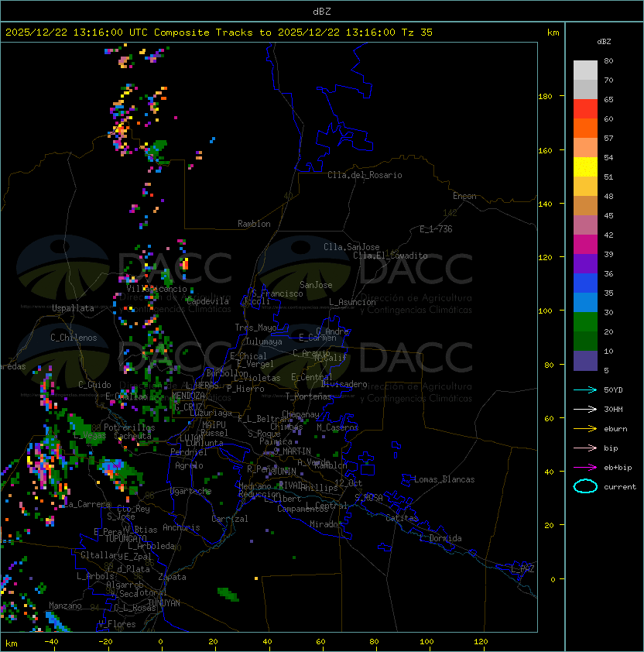Viewport: 644px width, 652px height.
Task: Click the 'La_Carrera' place label
Action: click(87, 504)
